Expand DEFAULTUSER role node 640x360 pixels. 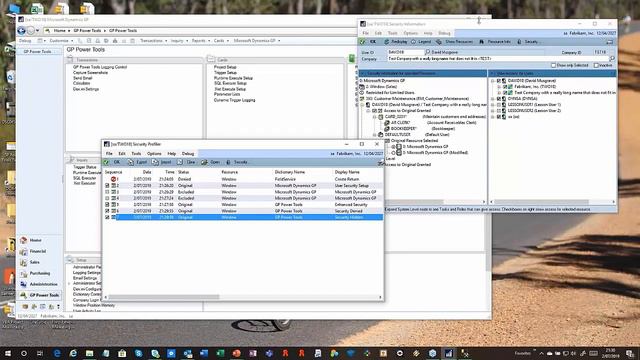(375, 135)
